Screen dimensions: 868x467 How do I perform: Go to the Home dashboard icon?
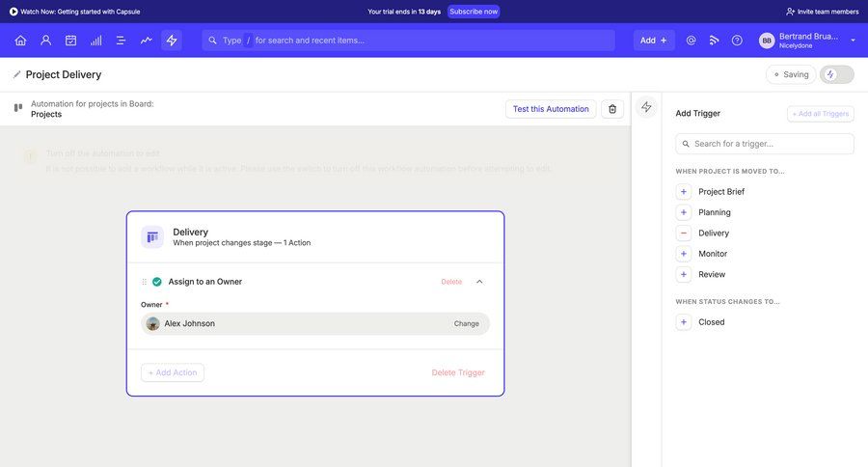20,41
